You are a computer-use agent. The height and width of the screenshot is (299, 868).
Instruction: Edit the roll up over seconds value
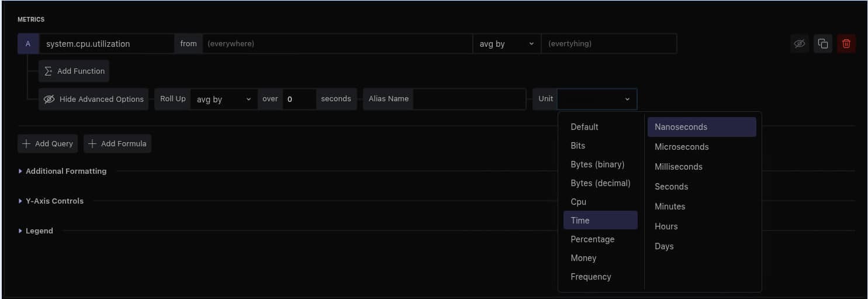[299, 99]
